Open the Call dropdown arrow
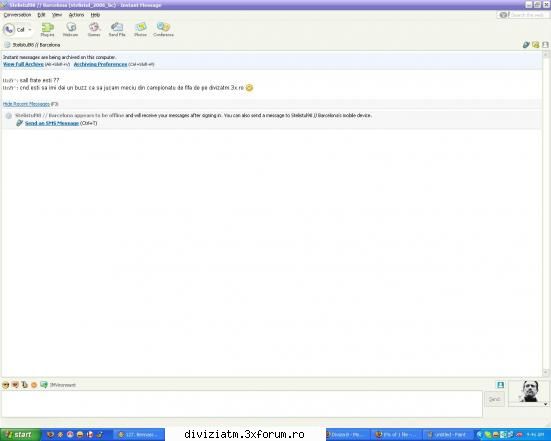551x441 pixels. (30, 30)
